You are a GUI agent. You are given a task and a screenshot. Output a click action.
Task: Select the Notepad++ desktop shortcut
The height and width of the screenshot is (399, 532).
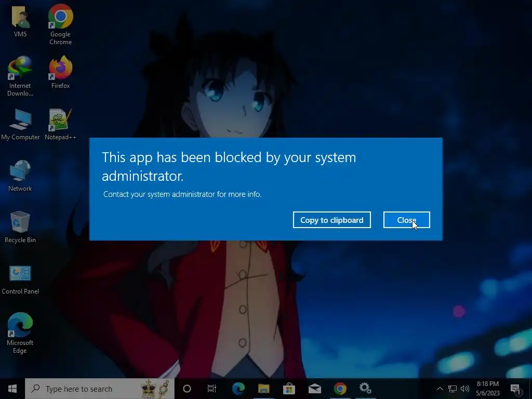click(60, 125)
